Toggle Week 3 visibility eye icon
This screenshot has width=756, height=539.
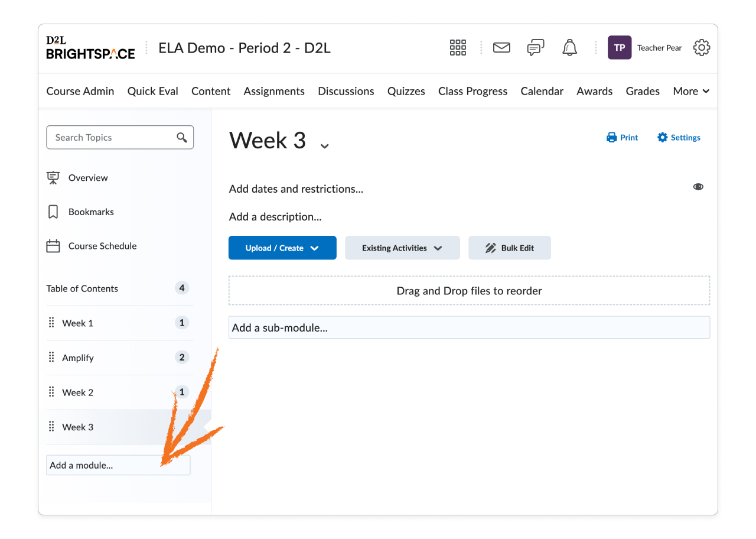698,187
